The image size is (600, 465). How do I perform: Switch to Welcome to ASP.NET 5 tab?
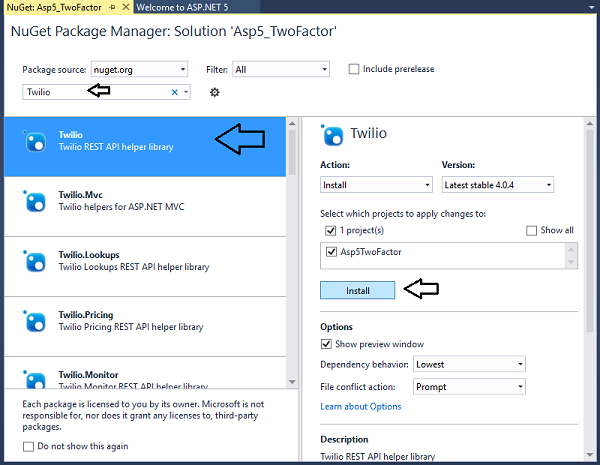[182, 7]
